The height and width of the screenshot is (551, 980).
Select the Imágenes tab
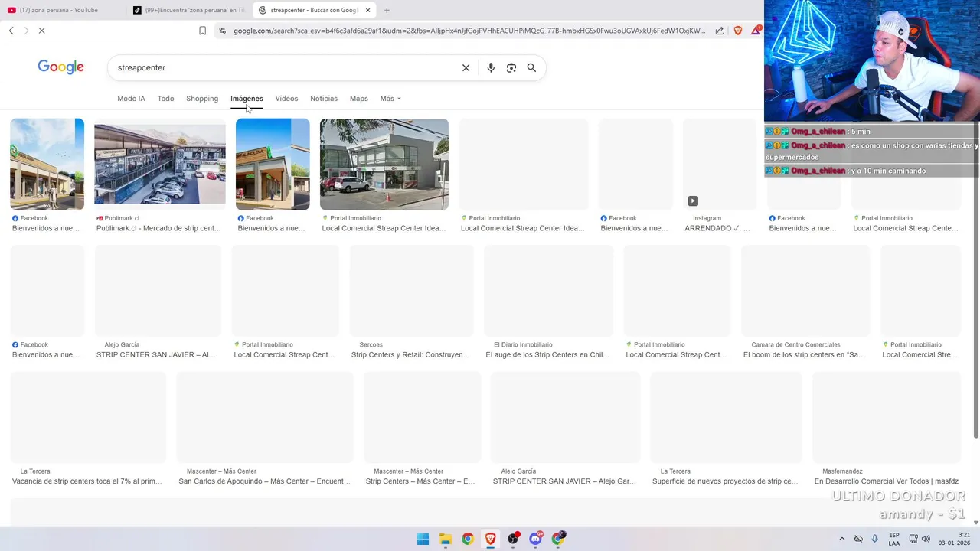click(247, 99)
